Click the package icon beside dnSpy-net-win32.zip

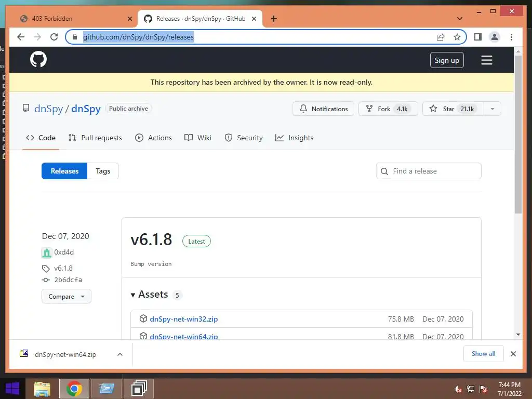pos(143,318)
